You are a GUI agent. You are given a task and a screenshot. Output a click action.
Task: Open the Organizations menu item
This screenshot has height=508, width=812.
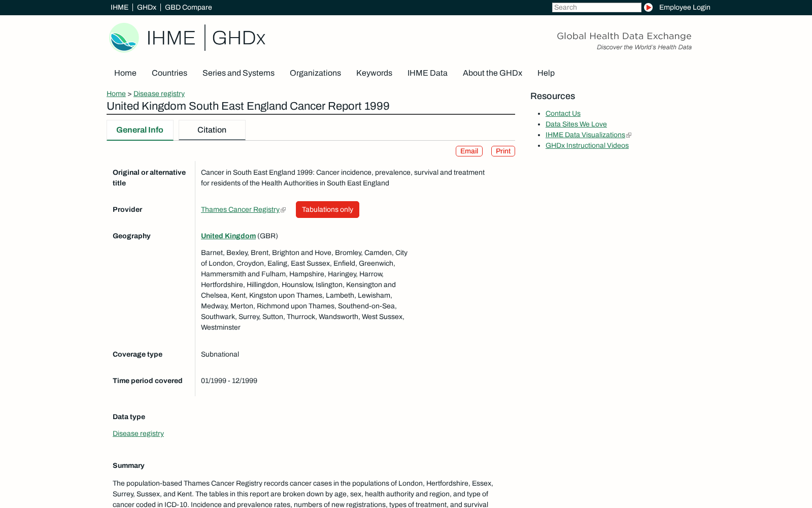coord(315,73)
